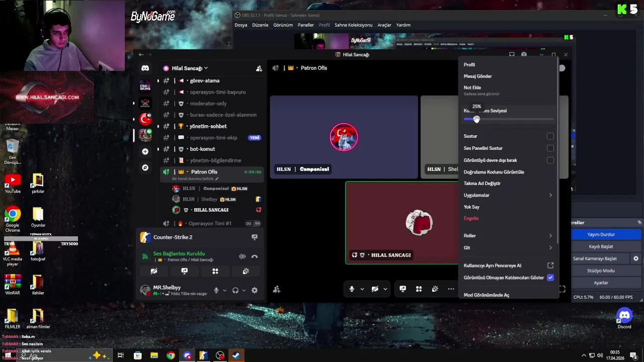644x362 pixels.
Task: Open OBS Dosya menu
Action: pyautogui.click(x=241, y=25)
